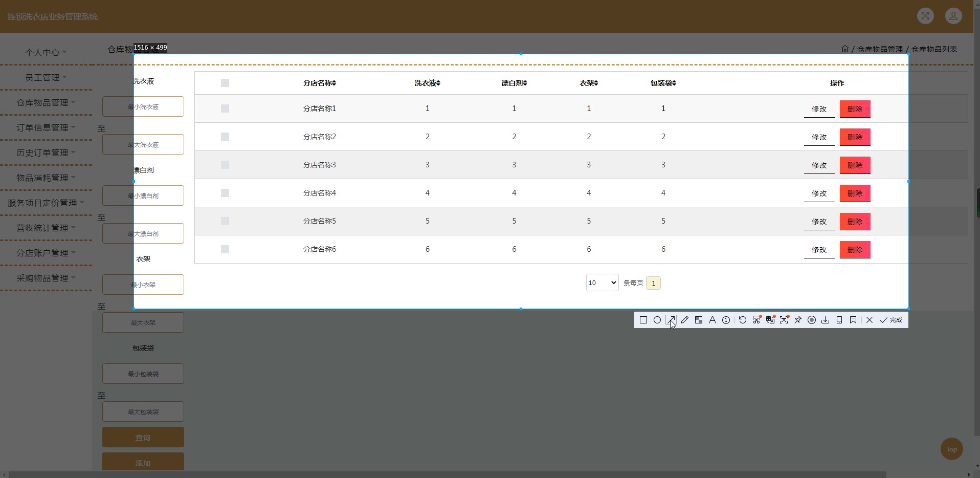Expand the 营收统计管理 sidebar menu
Viewport: 980px width, 478px height.
pos(46,228)
